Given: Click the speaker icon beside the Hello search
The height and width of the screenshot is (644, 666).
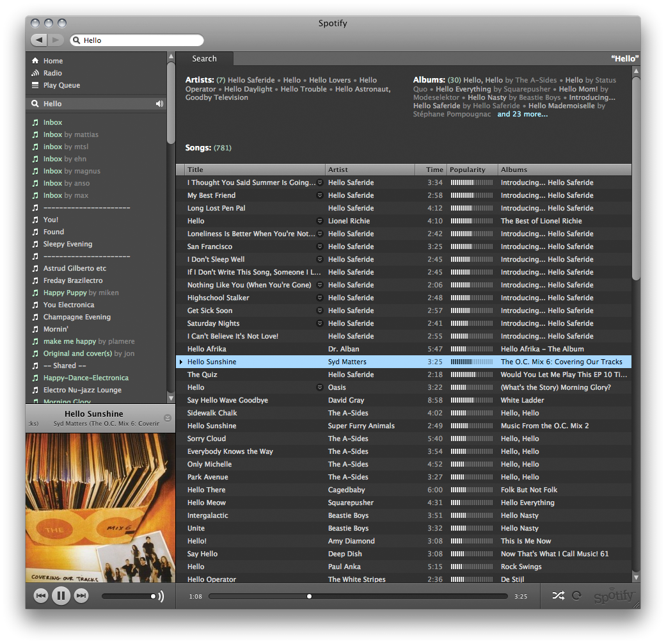Looking at the screenshot, I should point(159,103).
